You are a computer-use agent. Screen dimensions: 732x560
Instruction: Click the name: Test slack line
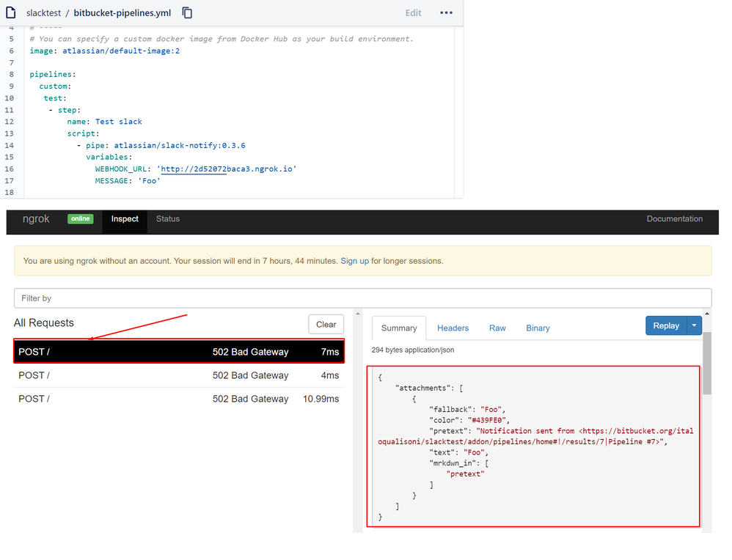[x=105, y=122]
